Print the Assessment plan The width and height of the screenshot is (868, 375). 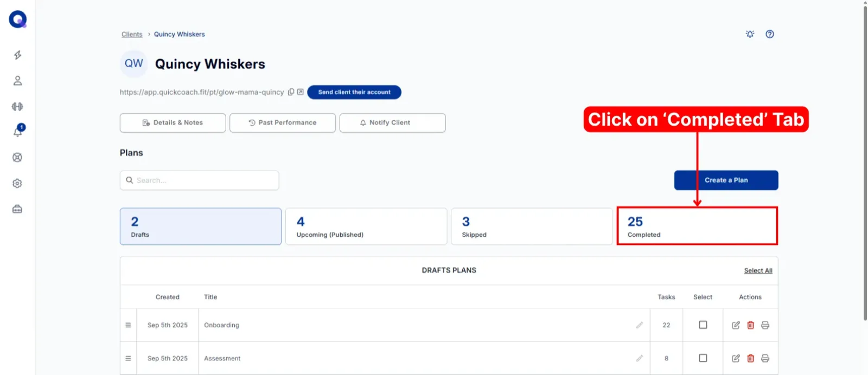tap(765, 358)
